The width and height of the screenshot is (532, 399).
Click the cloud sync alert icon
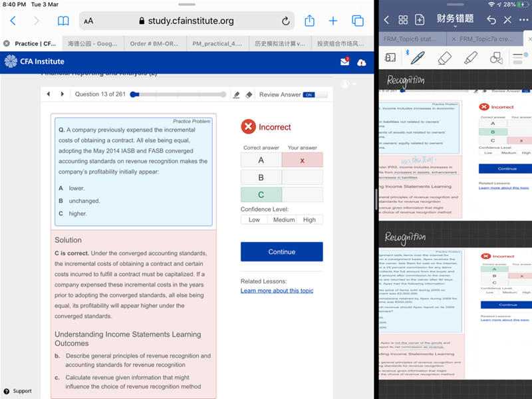[361, 63]
